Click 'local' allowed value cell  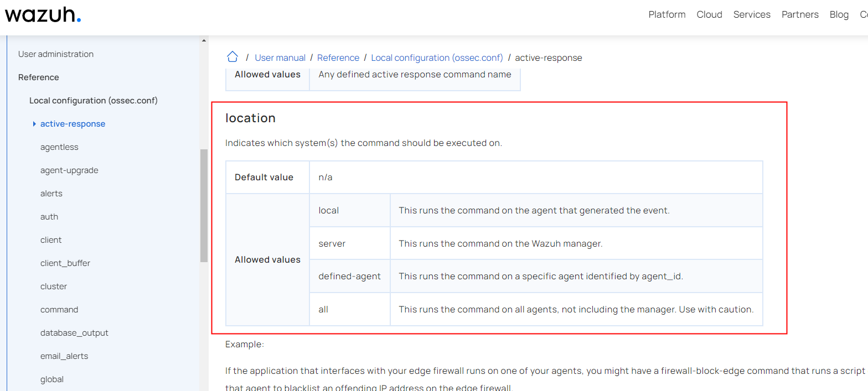pyautogui.click(x=350, y=210)
